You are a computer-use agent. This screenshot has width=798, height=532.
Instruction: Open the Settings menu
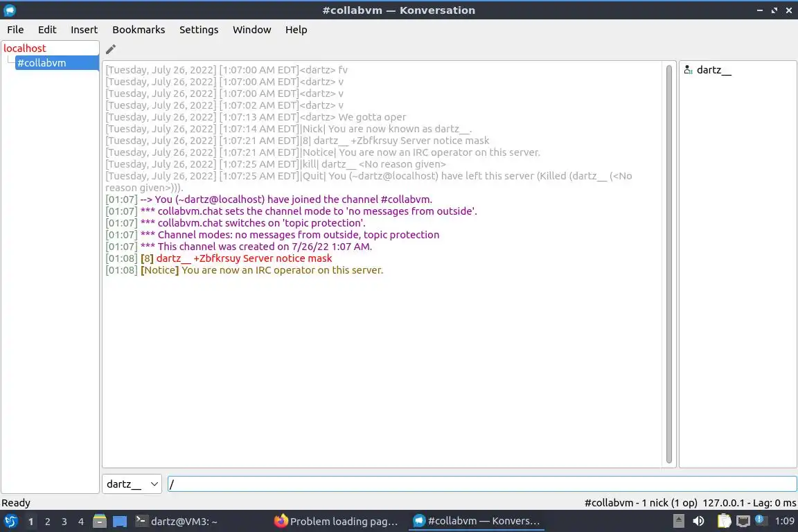click(x=199, y=30)
